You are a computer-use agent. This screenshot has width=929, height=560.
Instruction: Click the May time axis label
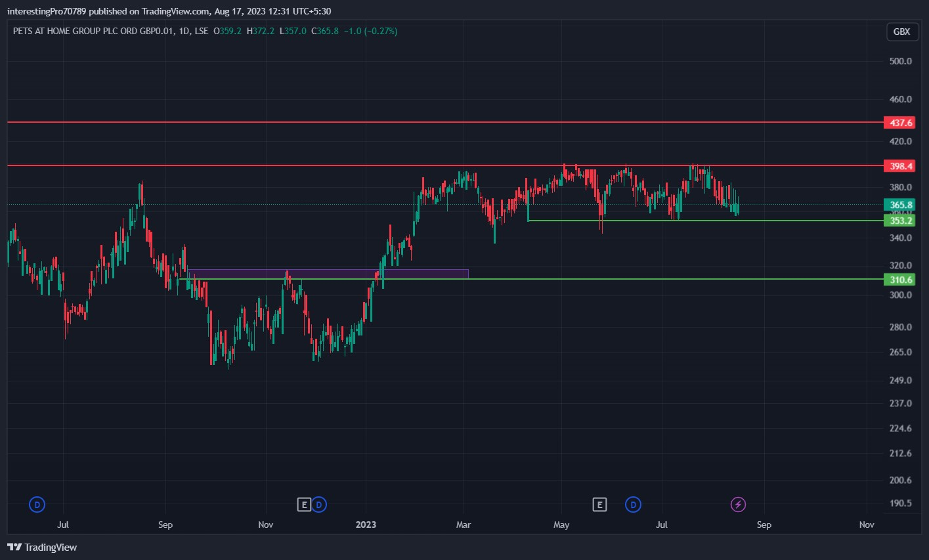pyautogui.click(x=561, y=525)
